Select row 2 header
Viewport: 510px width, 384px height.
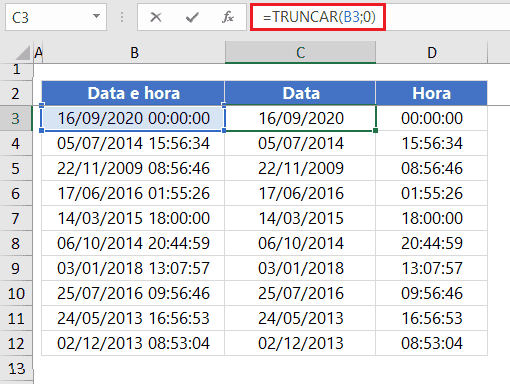16,93
